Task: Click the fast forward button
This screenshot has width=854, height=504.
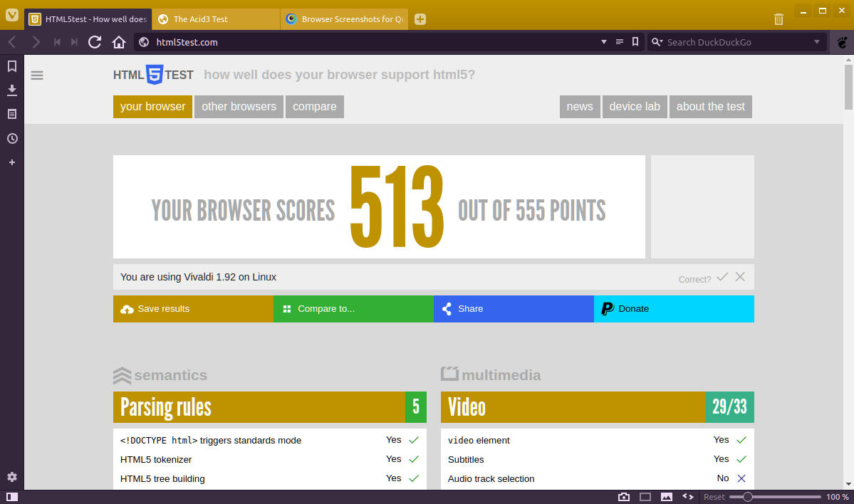Action: click(x=75, y=42)
